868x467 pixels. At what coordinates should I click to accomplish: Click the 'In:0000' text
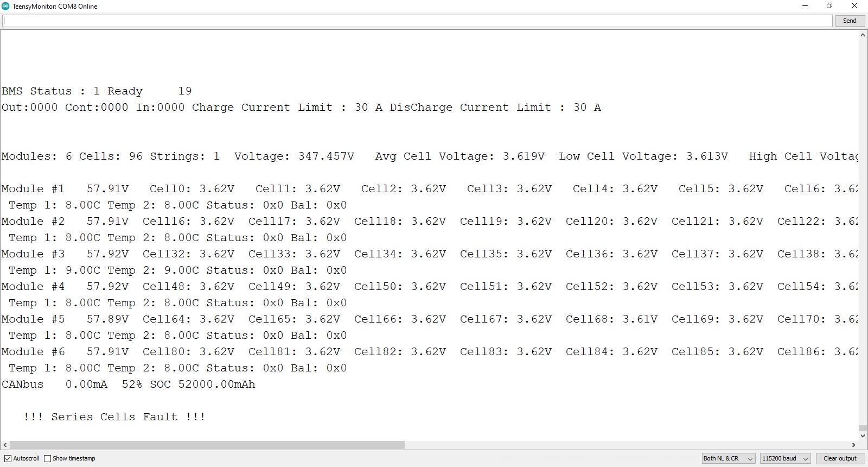(161, 108)
